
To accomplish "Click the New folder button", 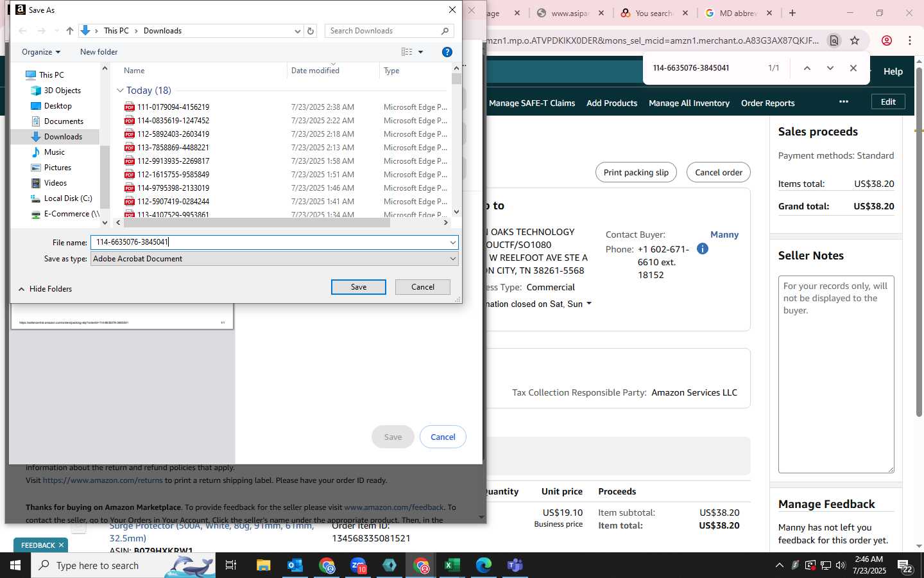I will point(99,52).
